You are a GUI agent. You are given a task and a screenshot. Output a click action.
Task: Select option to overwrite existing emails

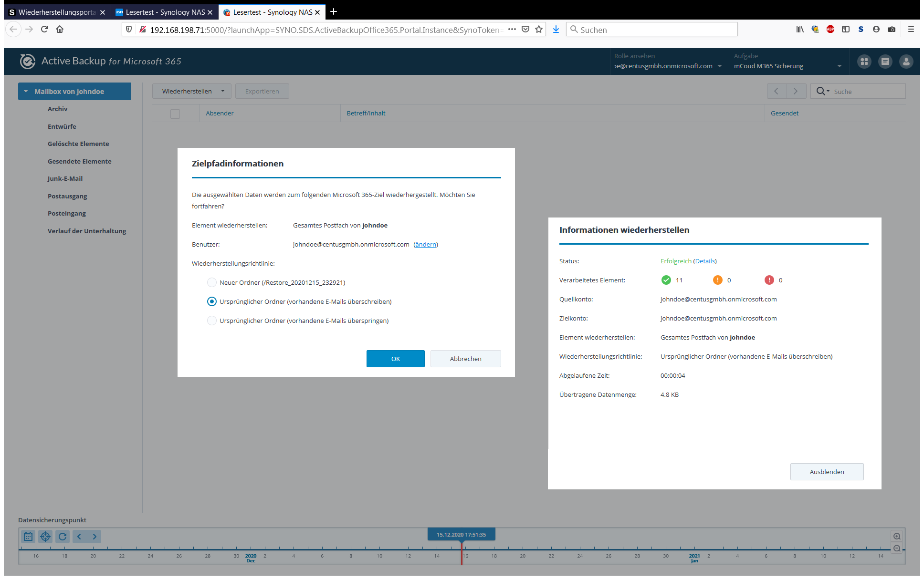click(x=212, y=301)
